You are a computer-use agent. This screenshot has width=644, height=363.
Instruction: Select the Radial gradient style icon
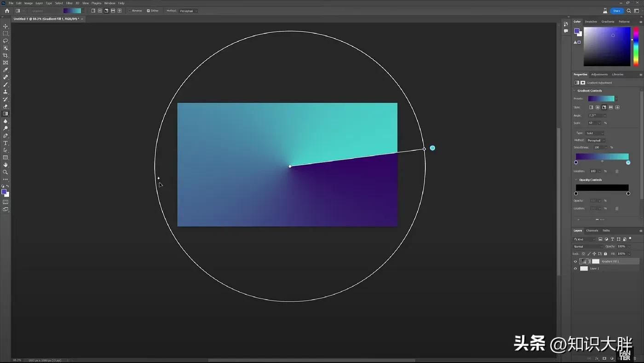[597, 107]
